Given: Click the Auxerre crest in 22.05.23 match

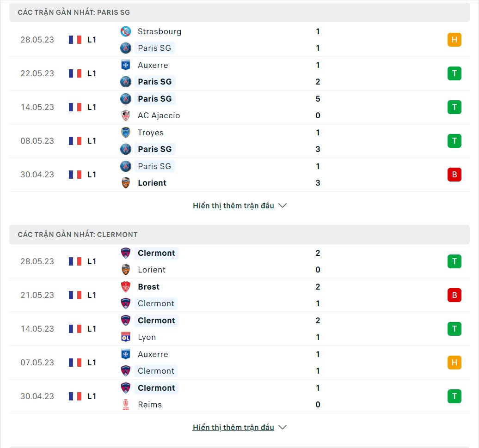Looking at the screenshot, I should pos(126,65).
